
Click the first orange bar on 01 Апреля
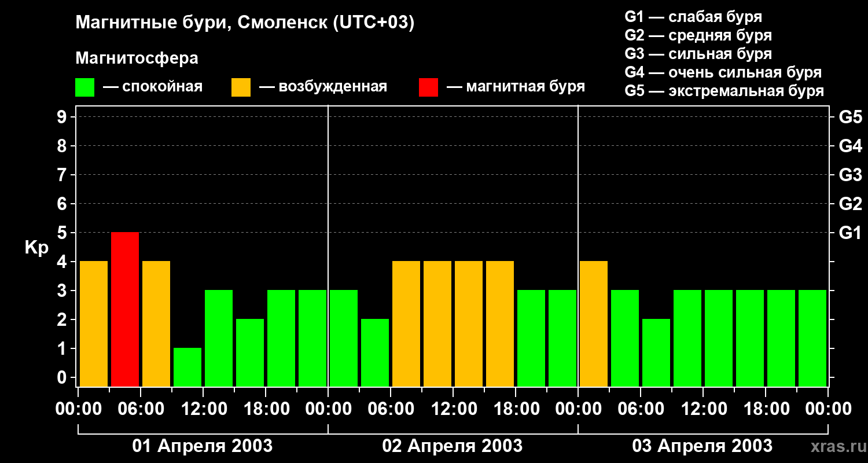pos(94,324)
